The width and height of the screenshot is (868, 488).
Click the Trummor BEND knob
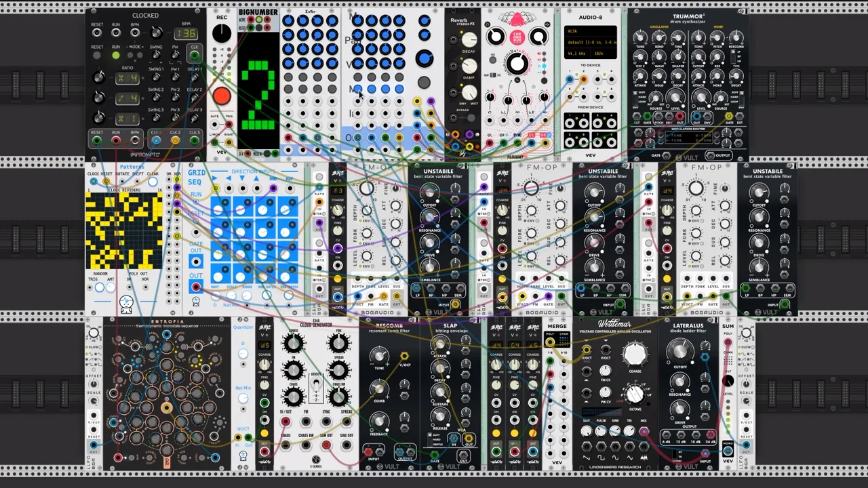658,37
